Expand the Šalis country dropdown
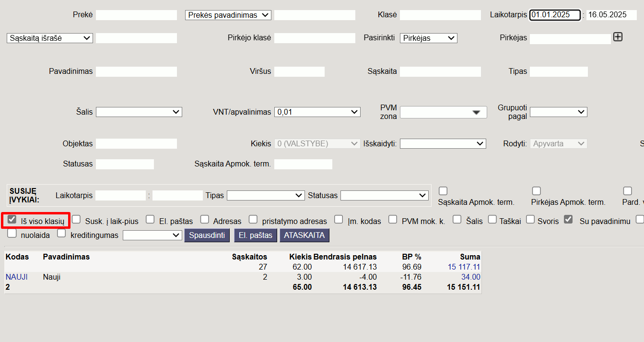644x342 pixels. tap(139, 112)
